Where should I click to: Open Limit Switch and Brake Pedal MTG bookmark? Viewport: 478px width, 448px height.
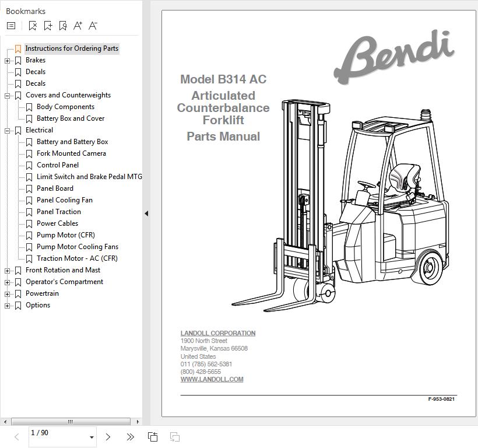[89, 177]
